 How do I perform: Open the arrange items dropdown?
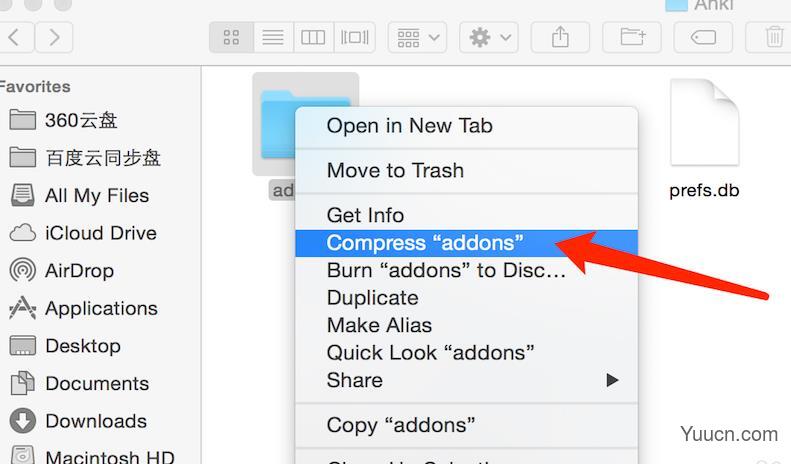click(417, 37)
